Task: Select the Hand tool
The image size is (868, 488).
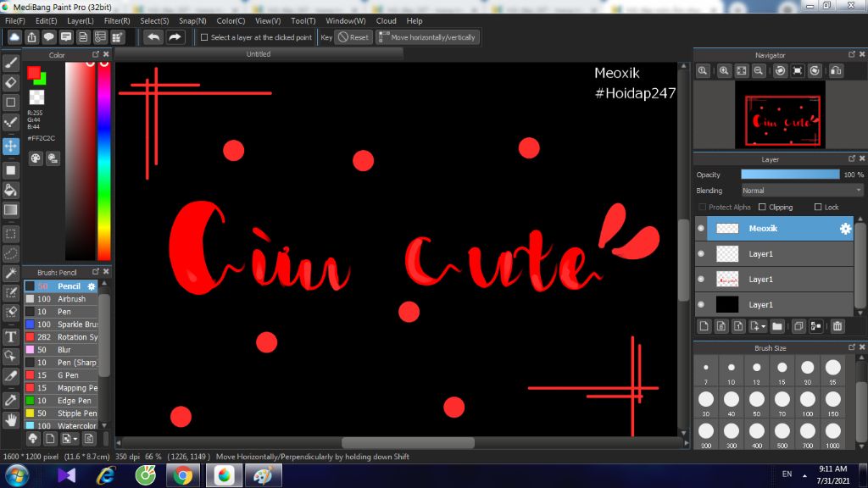Action: click(10, 420)
